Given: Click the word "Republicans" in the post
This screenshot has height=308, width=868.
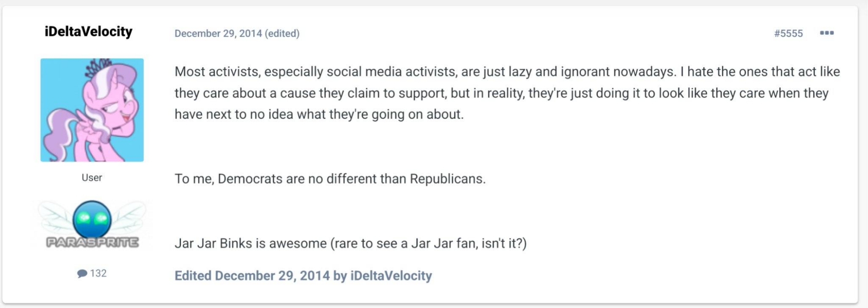Looking at the screenshot, I should click(447, 179).
